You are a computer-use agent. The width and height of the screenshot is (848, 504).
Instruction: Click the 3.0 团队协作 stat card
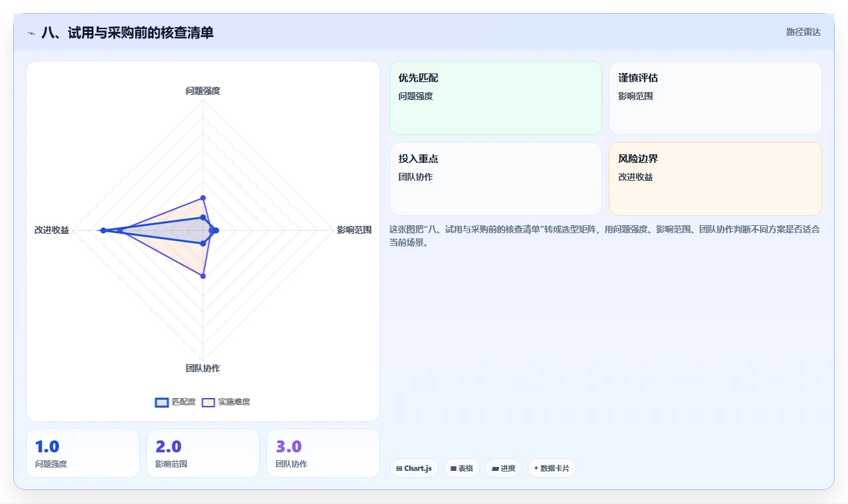click(x=323, y=453)
